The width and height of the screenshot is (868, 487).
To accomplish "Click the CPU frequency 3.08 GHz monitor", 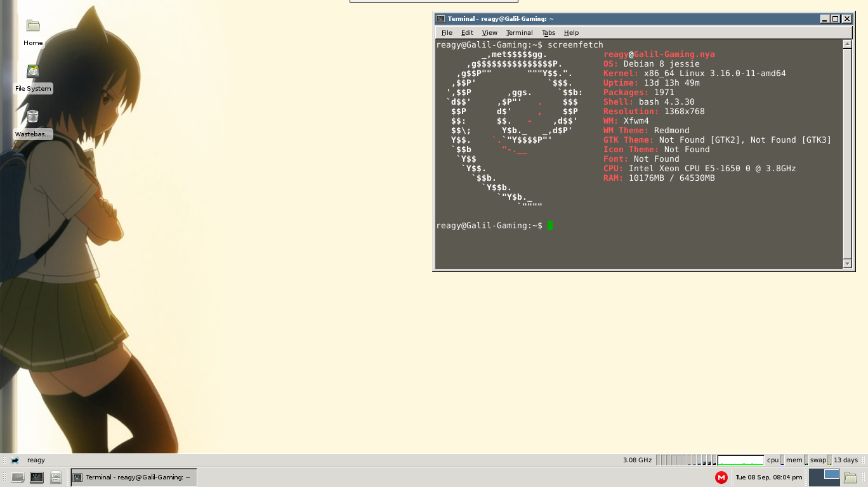I will pos(637,460).
